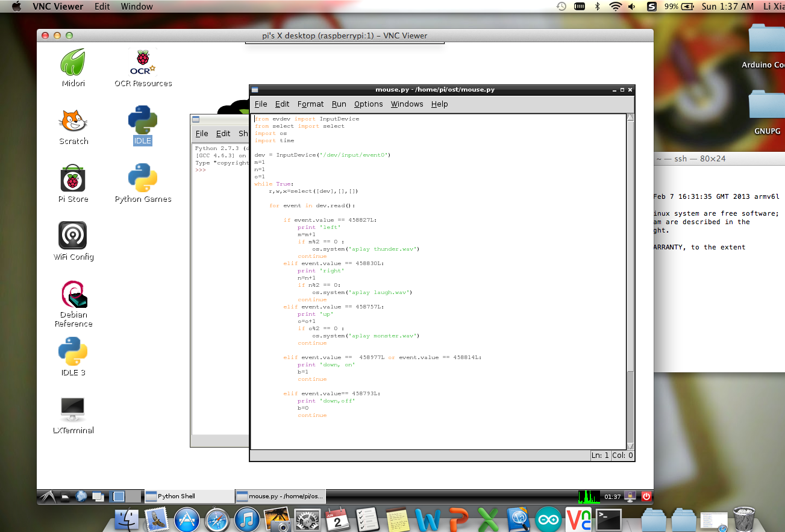Click the red power button in LXDE panel

[646, 496]
